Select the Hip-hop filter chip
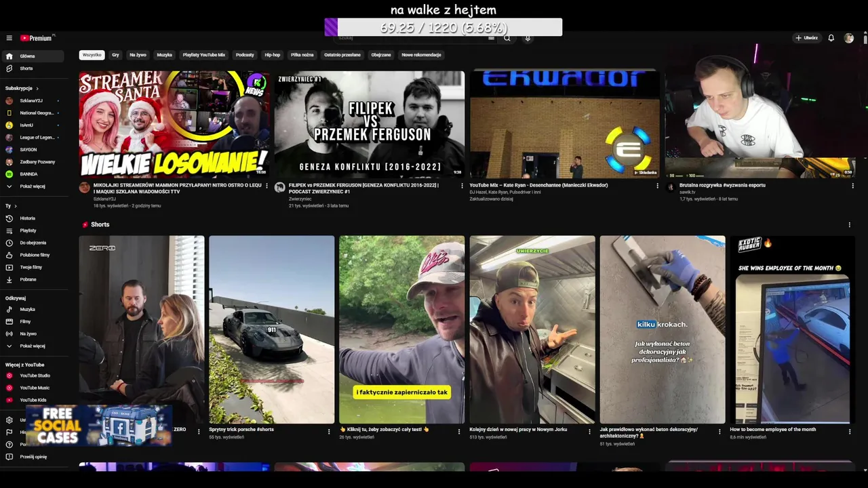 [272, 55]
